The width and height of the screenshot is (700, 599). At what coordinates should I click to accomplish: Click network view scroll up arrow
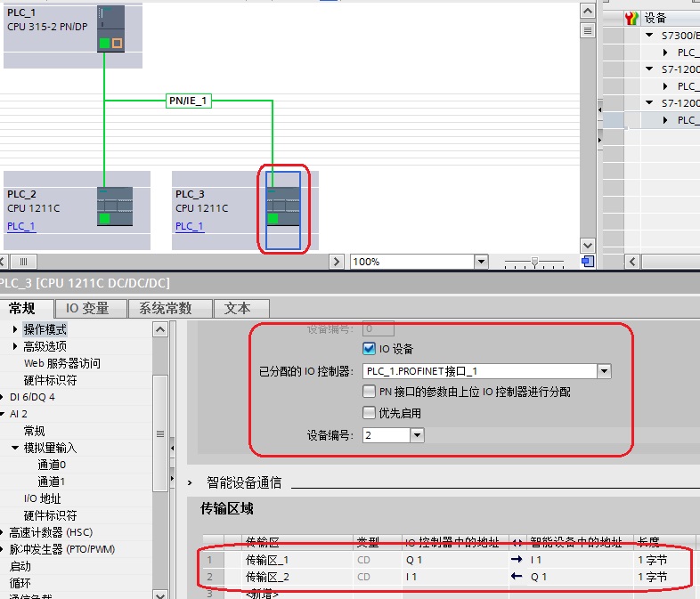588,12
